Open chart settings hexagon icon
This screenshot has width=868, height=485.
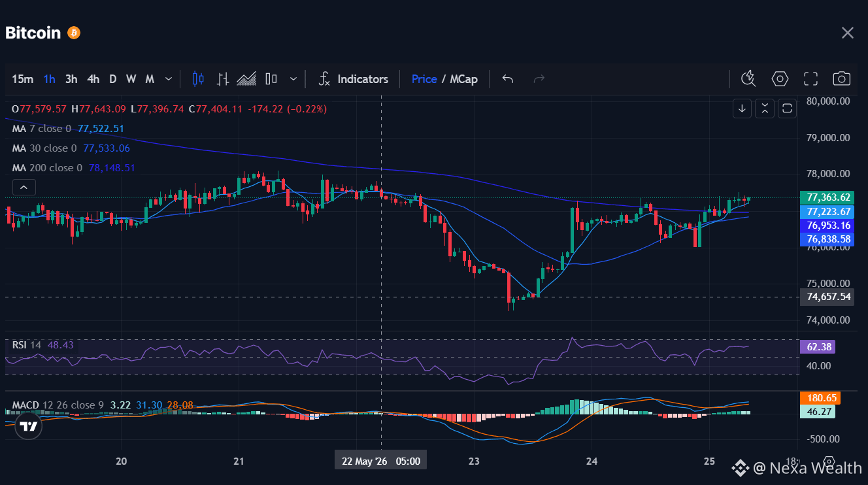[780, 79]
